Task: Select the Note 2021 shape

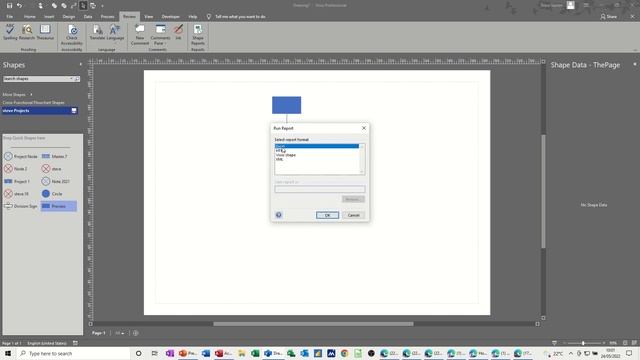Action: click(56, 181)
